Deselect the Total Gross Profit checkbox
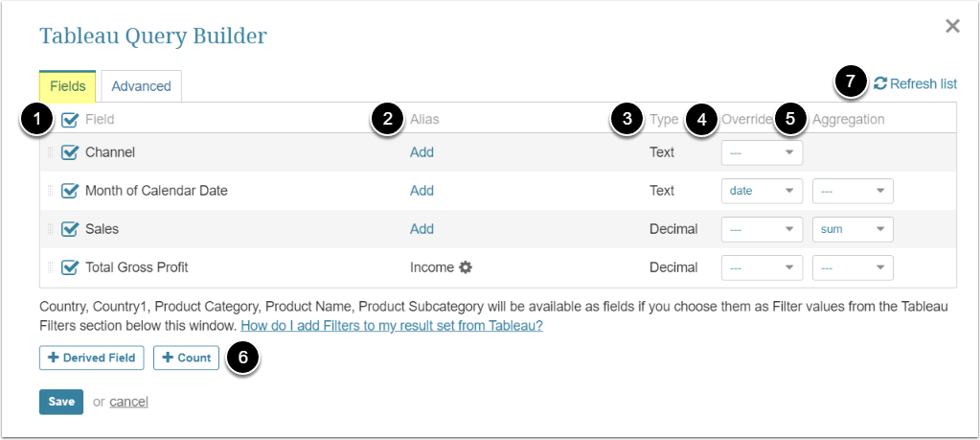This screenshot has height=440, width=980. [x=70, y=267]
